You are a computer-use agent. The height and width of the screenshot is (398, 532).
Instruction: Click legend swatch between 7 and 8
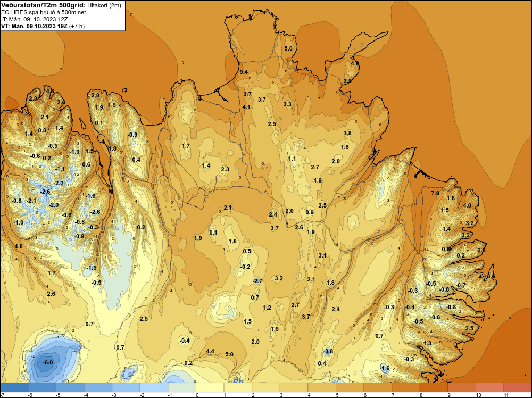click(x=406, y=387)
